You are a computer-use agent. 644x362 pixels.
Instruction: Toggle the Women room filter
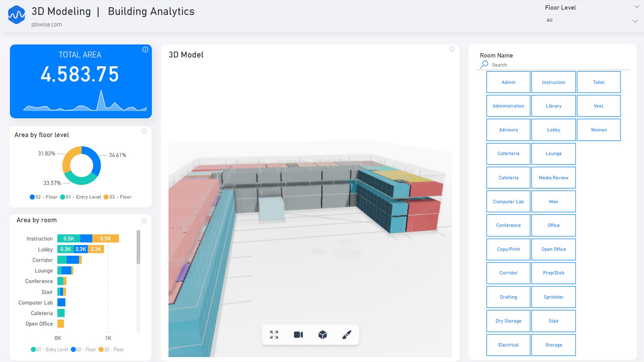599,130
